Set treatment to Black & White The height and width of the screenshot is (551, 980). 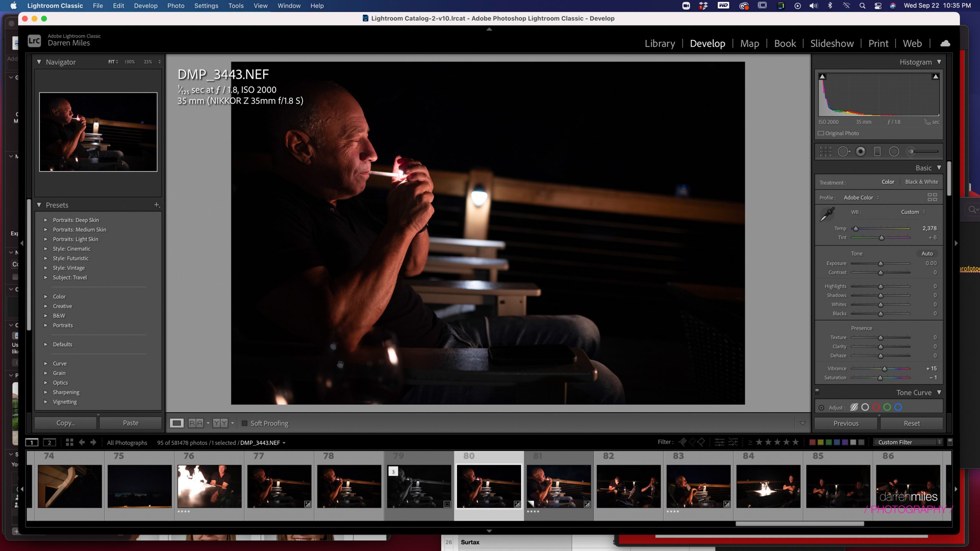[x=921, y=182]
